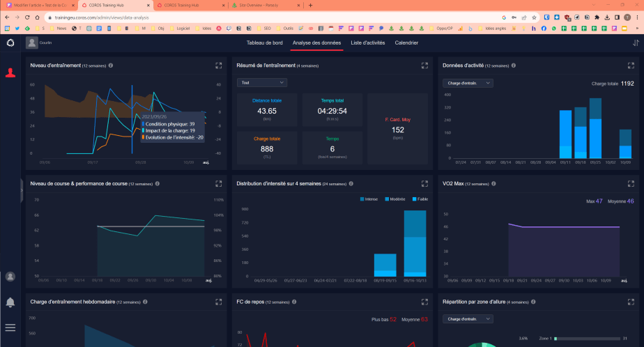Switch to Tableau de bord tab
Image resolution: width=644 pixels, height=347 pixels.
pos(265,43)
